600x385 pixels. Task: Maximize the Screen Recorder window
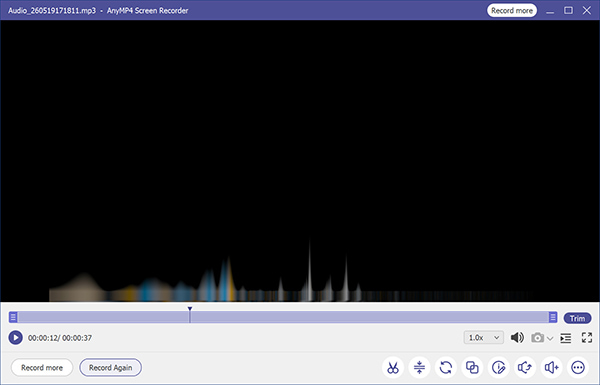click(568, 10)
